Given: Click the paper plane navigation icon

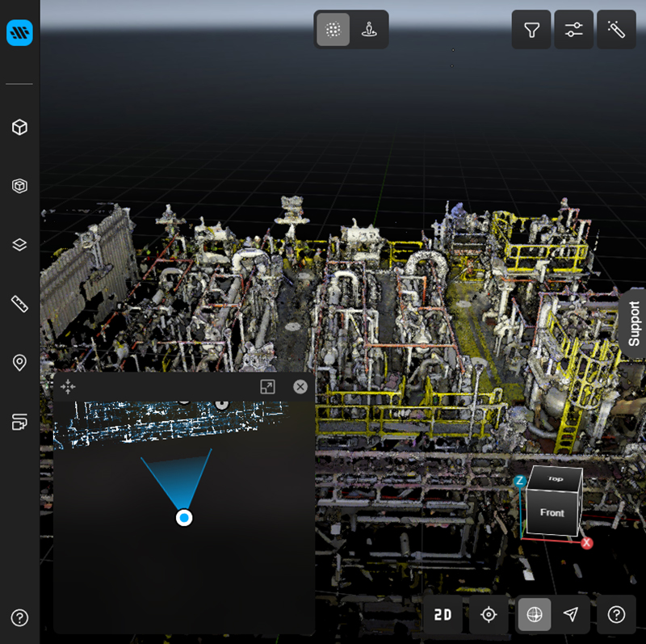Looking at the screenshot, I should pyautogui.click(x=571, y=614).
